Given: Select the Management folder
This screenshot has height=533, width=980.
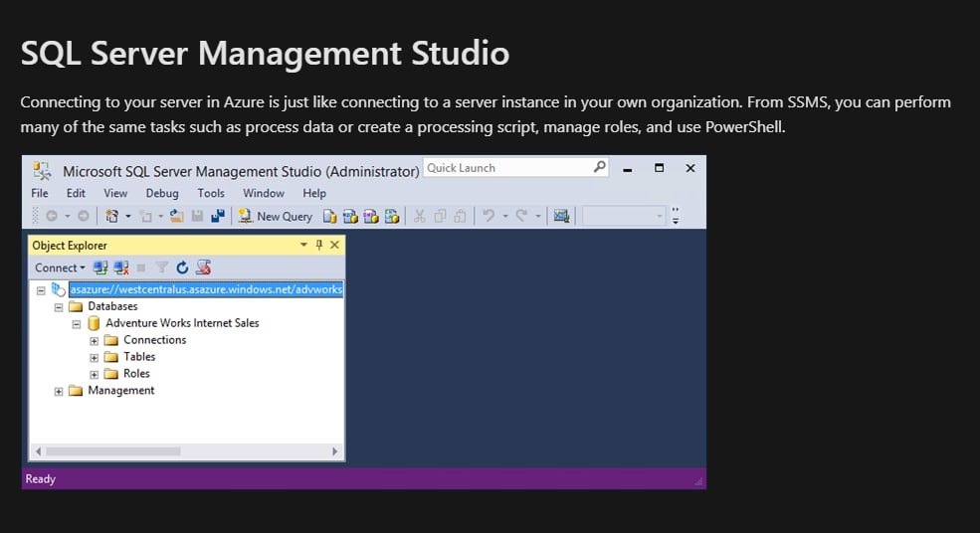Looking at the screenshot, I should (x=121, y=391).
